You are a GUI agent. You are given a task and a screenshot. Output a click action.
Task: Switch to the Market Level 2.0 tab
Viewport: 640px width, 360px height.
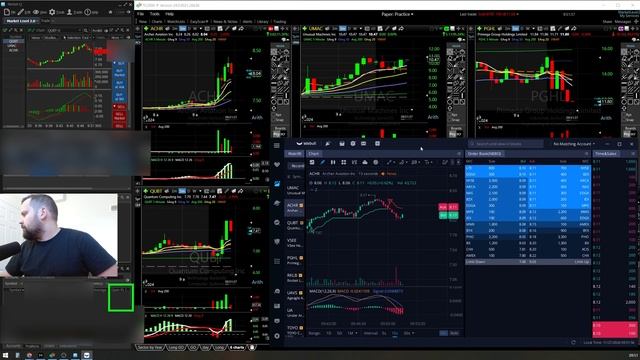tap(21, 21)
